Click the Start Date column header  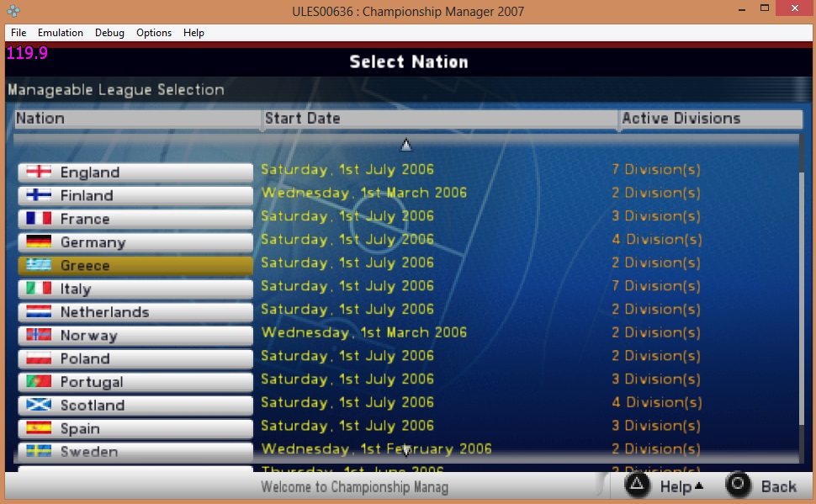438,119
